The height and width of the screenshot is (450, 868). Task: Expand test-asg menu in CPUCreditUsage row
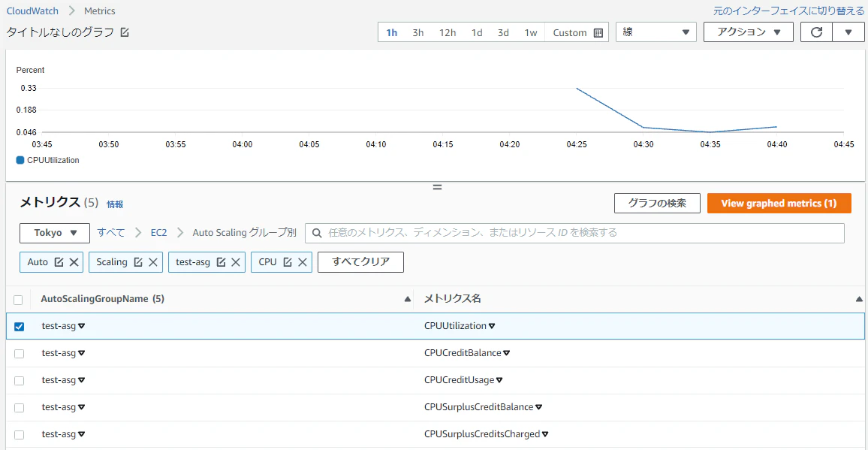tap(81, 380)
